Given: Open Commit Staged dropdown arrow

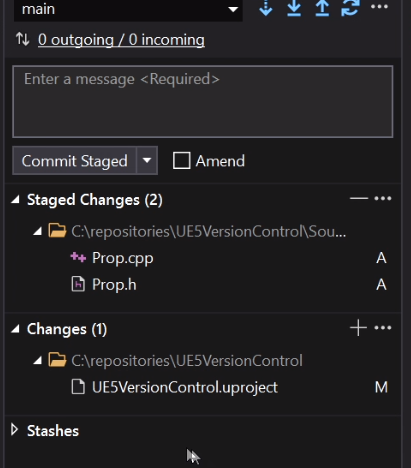Looking at the screenshot, I should pyautogui.click(x=147, y=160).
